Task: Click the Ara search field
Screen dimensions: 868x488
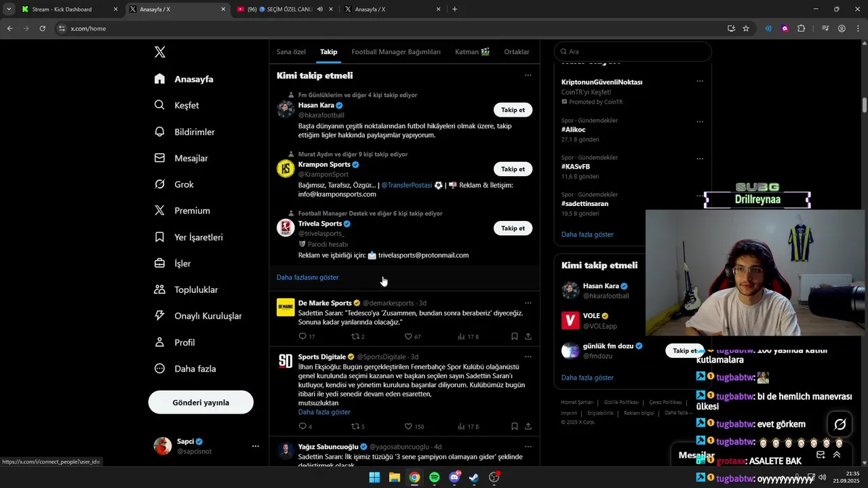Action: (x=633, y=52)
